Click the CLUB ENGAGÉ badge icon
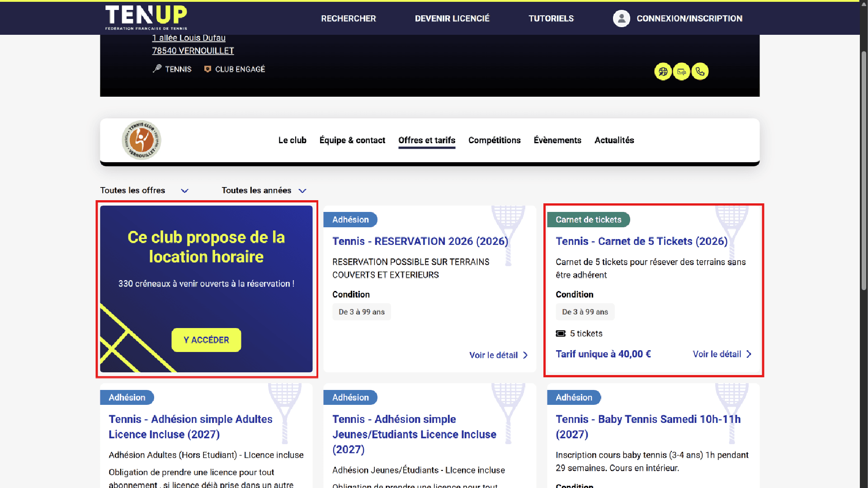 [x=208, y=69]
